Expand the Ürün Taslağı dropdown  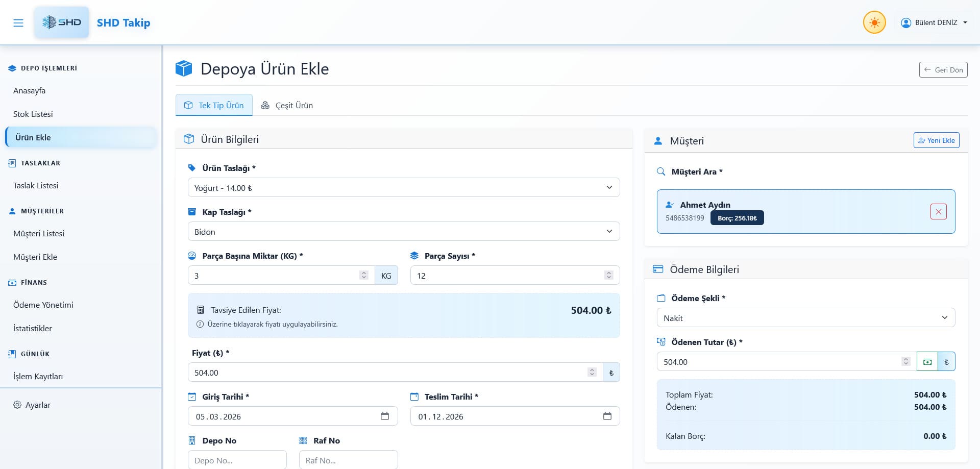(x=403, y=188)
